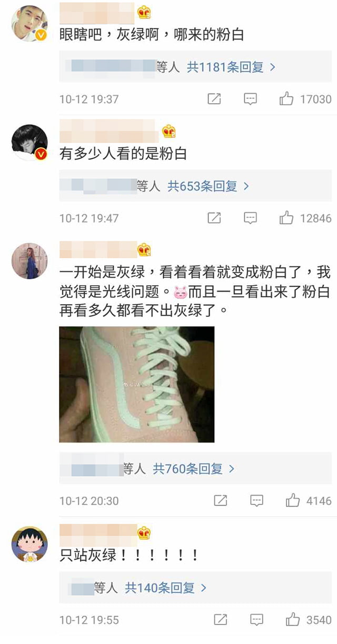The height and width of the screenshot is (644, 337).
Task: Open reply bubble on 10-12 19:47 comment
Action: (250, 218)
